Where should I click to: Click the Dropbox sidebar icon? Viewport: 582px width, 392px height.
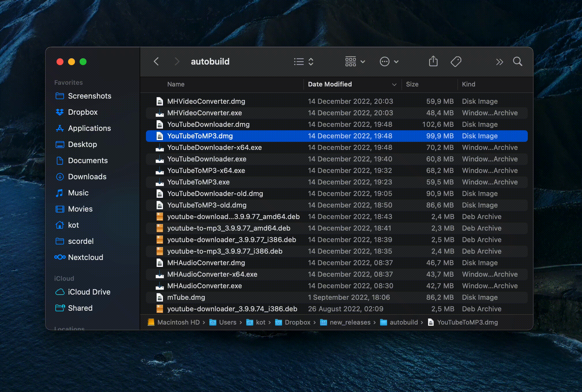tap(60, 112)
